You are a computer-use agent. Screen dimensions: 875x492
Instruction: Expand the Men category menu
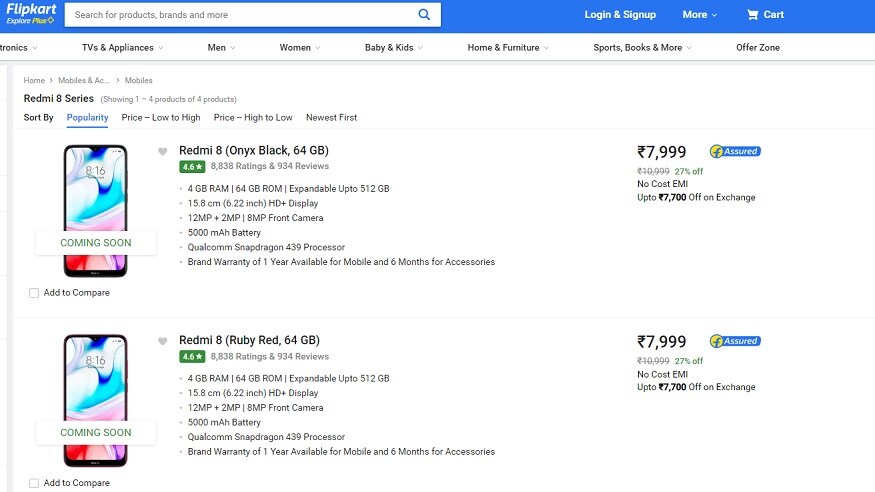point(222,47)
